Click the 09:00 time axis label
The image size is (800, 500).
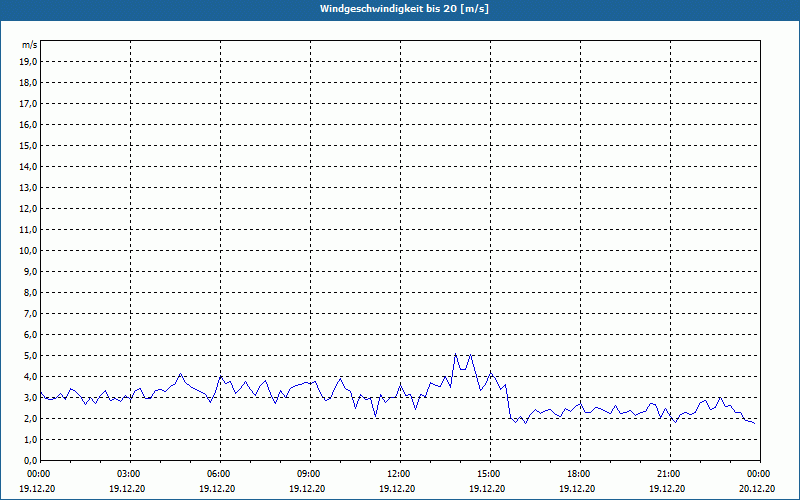[309, 474]
